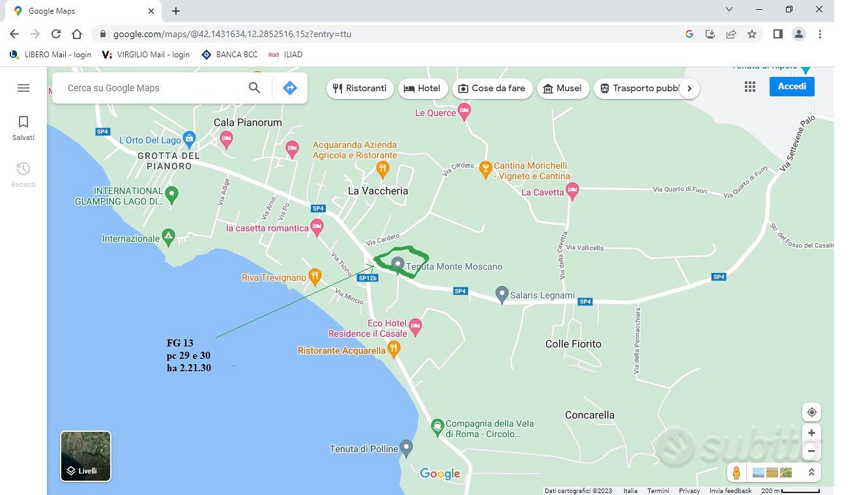Select the Cantina Morichelli winery pin
The width and height of the screenshot is (868, 495).
pos(484,169)
